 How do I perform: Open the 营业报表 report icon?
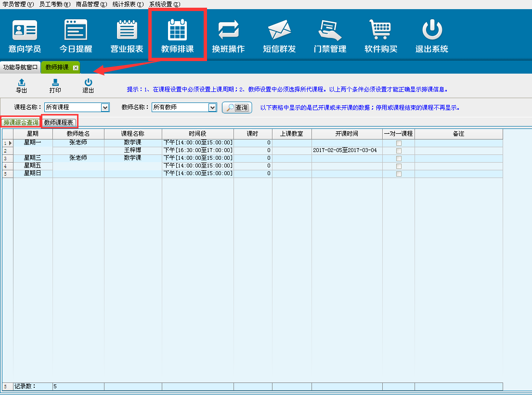pyautogui.click(x=127, y=30)
